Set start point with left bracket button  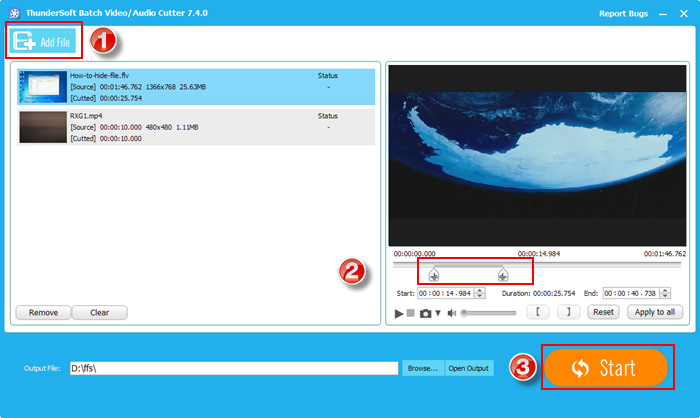click(540, 312)
